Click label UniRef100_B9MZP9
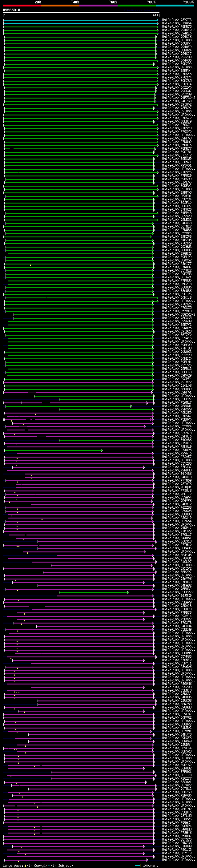Screen dimensions: 197x868 click(176, 64)
